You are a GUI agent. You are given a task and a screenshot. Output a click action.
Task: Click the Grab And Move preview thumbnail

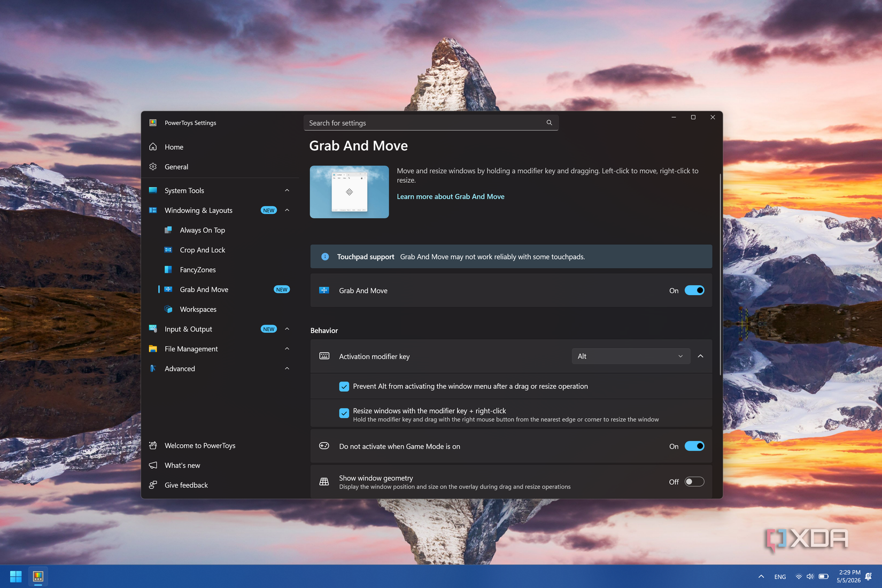pyautogui.click(x=350, y=192)
